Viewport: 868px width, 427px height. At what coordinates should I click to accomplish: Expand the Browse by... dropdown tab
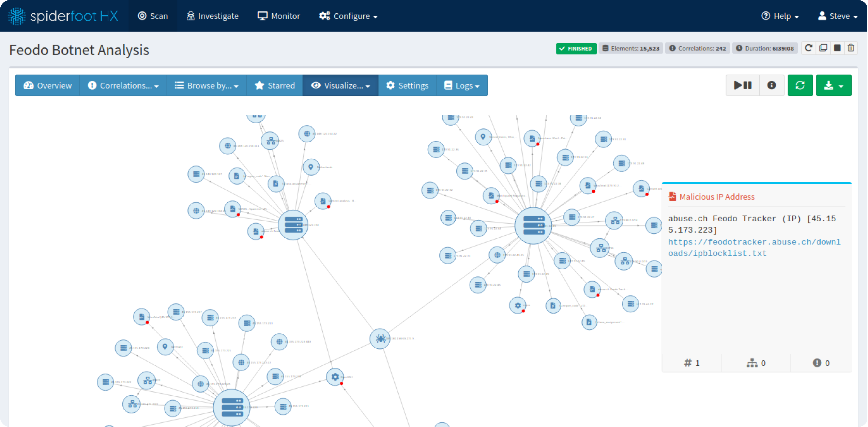click(207, 85)
